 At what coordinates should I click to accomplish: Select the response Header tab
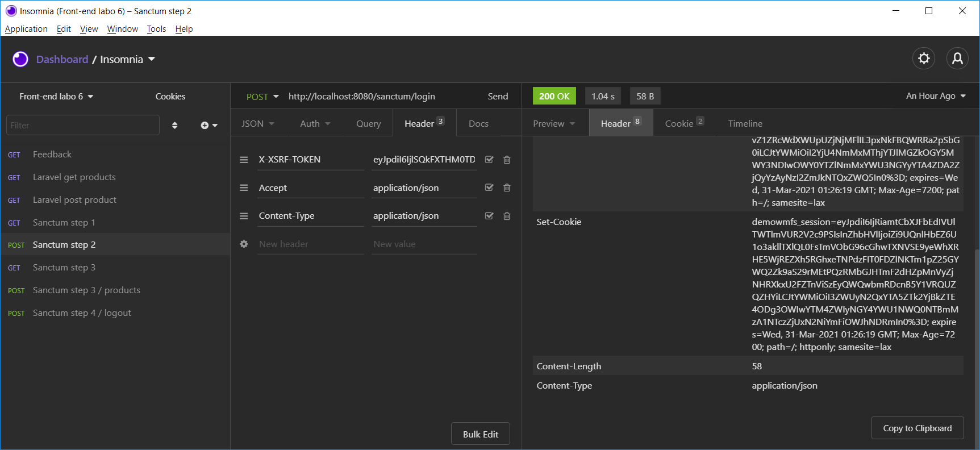tap(620, 123)
